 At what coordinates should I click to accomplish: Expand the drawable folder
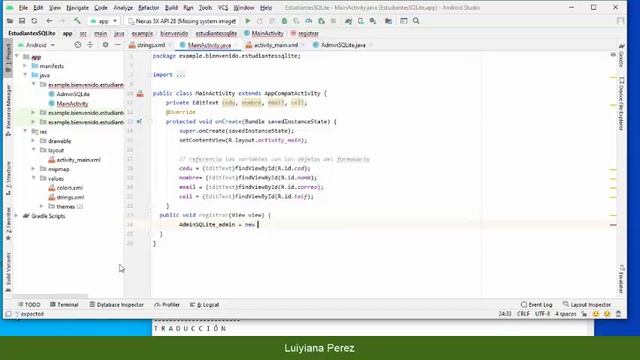[33, 141]
